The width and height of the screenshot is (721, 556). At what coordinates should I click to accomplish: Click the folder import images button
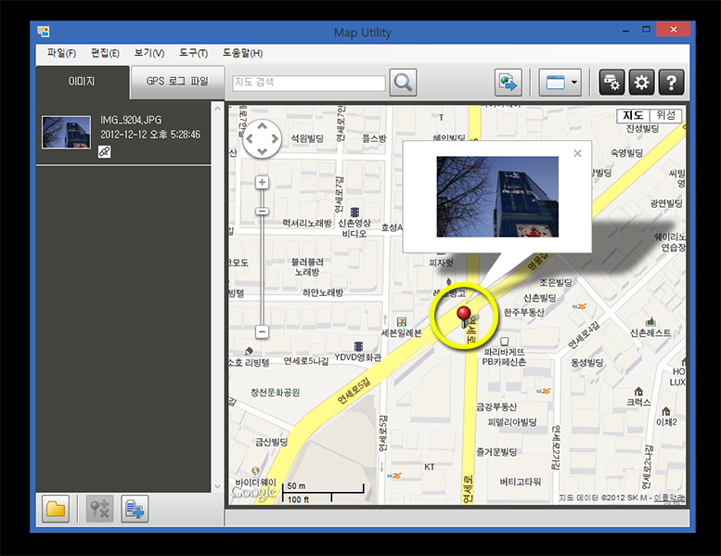[56, 509]
